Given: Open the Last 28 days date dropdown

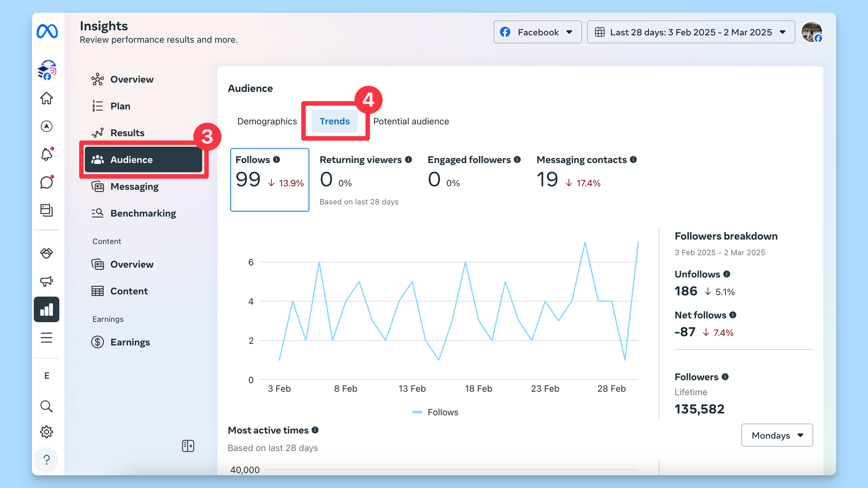Looking at the screenshot, I should (690, 32).
